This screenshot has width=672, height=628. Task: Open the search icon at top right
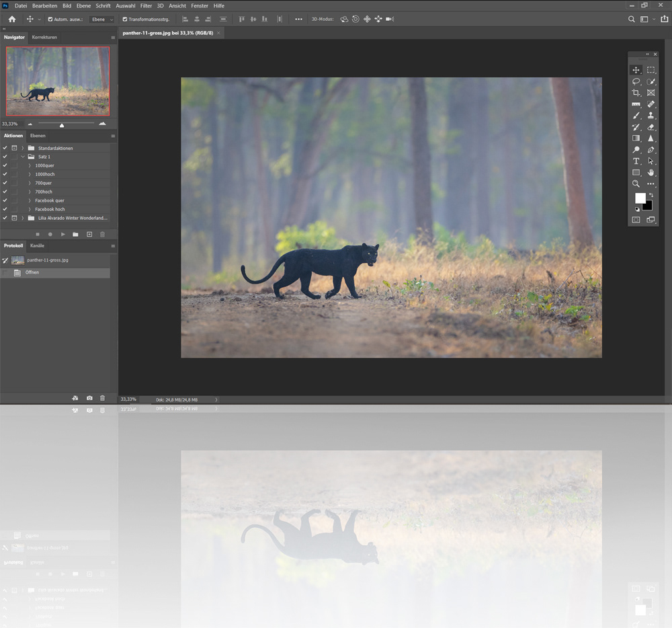click(x=631, y=19)
